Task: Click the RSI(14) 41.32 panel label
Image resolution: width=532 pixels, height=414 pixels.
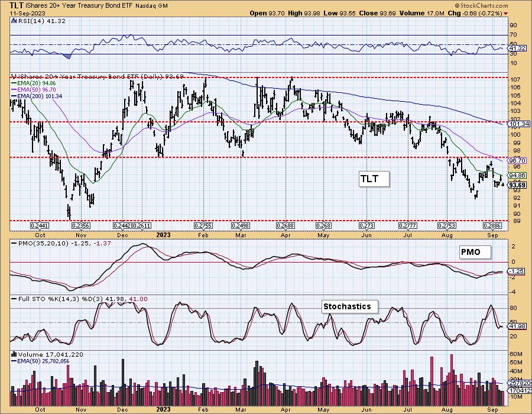Action: coord(41,21)
